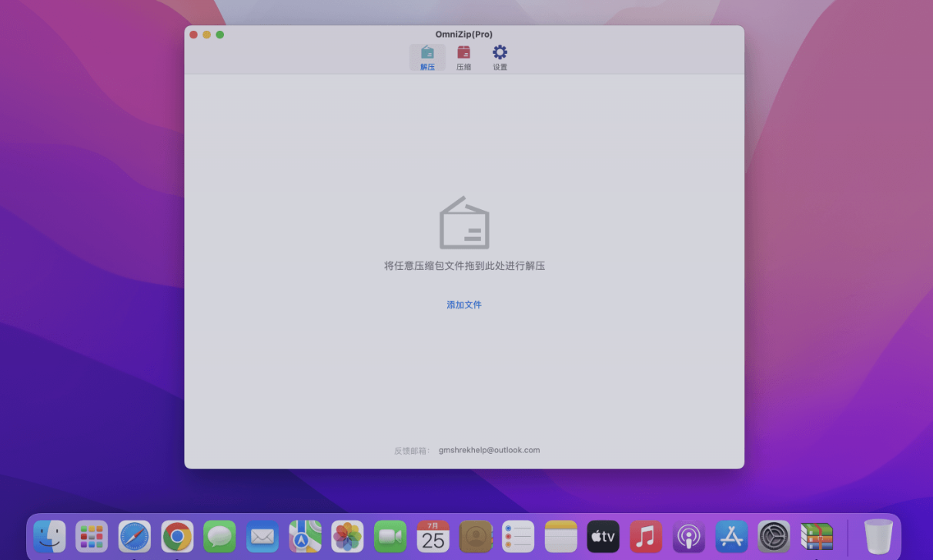
Task: Launch Safari from the Dock
Action: click(134, 536)
